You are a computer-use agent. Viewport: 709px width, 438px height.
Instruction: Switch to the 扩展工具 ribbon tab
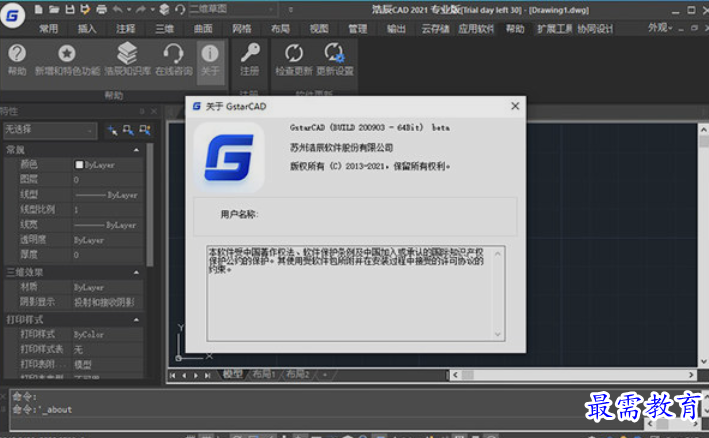[554, 29]
